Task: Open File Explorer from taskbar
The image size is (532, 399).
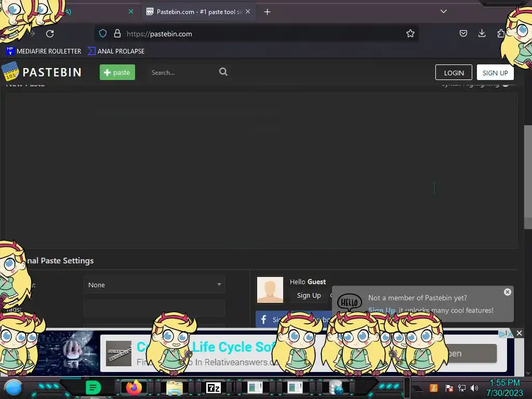Action: [x=174, y=388]
